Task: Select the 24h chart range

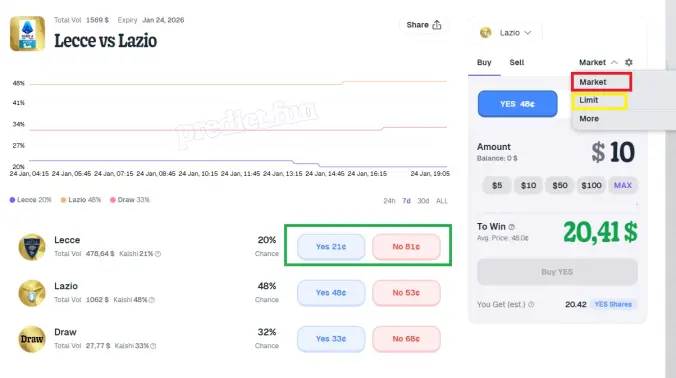Action: 389,201
